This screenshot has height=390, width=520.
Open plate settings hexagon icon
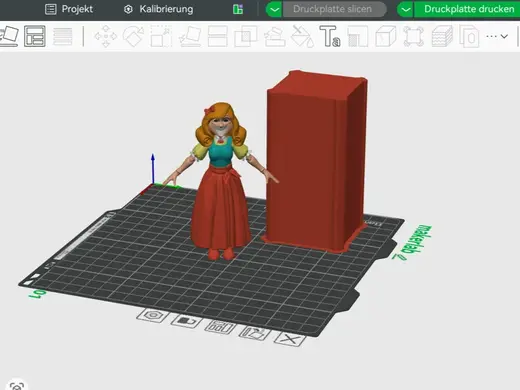point(152,315)
